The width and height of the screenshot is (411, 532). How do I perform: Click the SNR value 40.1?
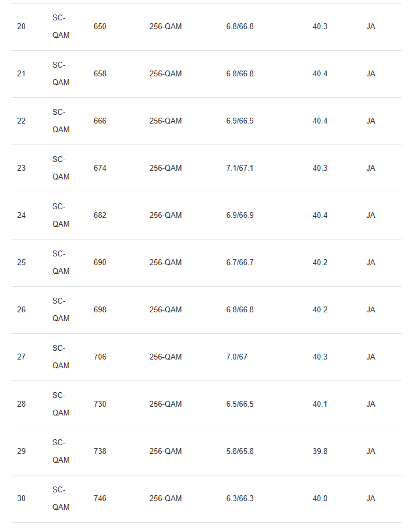click(320, 404)
